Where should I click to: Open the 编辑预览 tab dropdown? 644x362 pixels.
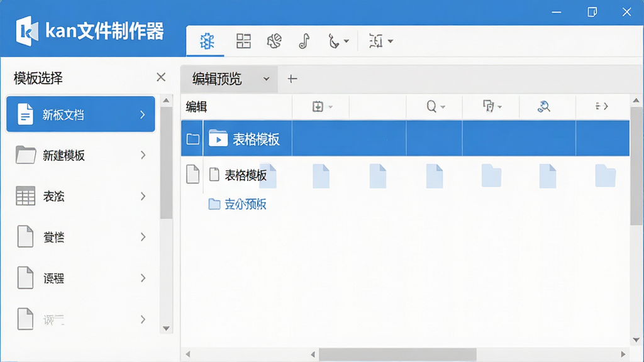pos(266,79)
